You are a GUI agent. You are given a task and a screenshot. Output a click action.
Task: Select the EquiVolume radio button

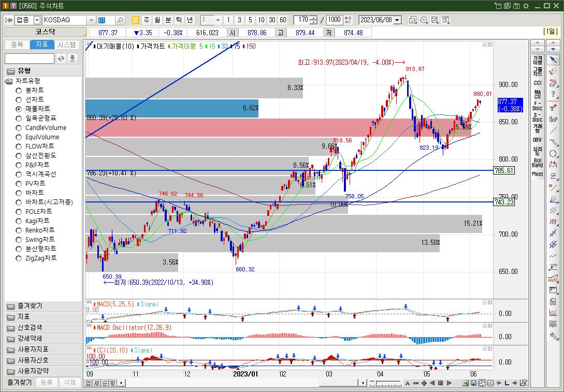[19, 137]
